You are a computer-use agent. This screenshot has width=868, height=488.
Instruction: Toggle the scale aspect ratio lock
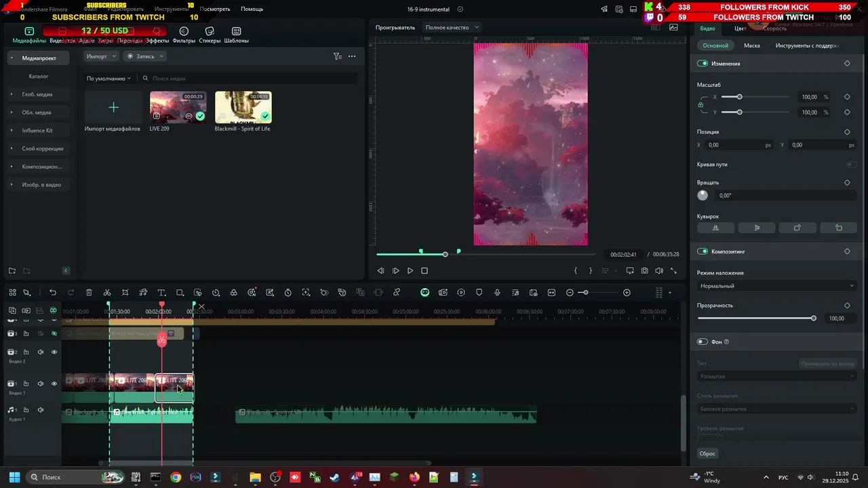pyautogui.click(x=702, y=104)
